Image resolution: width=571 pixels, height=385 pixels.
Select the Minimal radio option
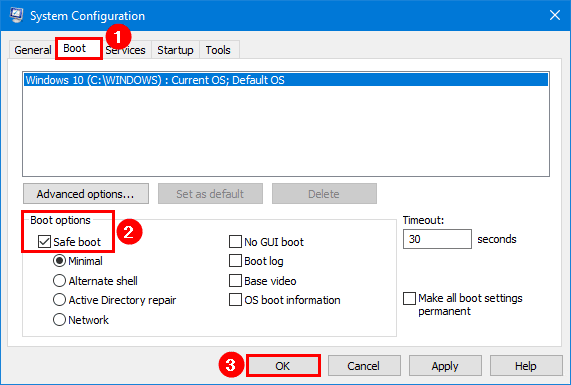pyautogui.click(x=59, y=261)
